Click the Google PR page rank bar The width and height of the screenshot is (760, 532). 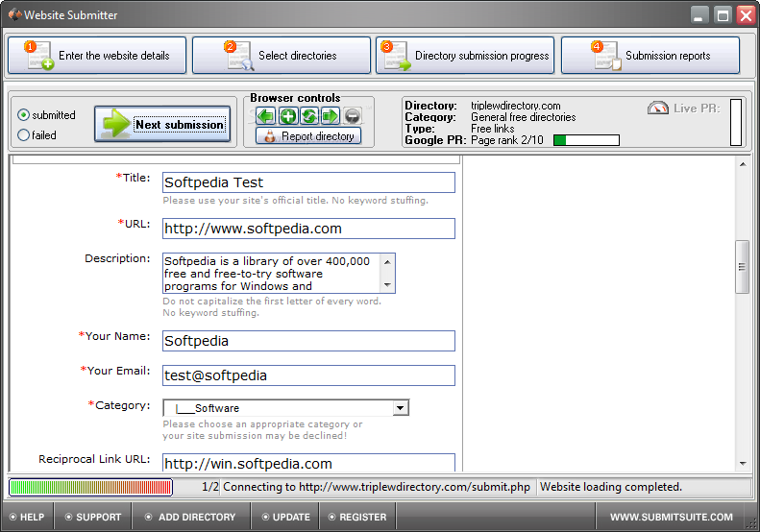(586, 140)
